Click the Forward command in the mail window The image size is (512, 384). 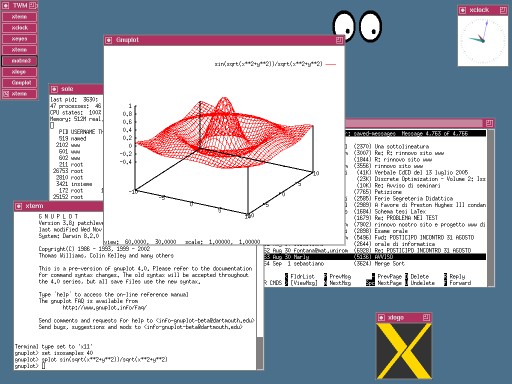460,283
